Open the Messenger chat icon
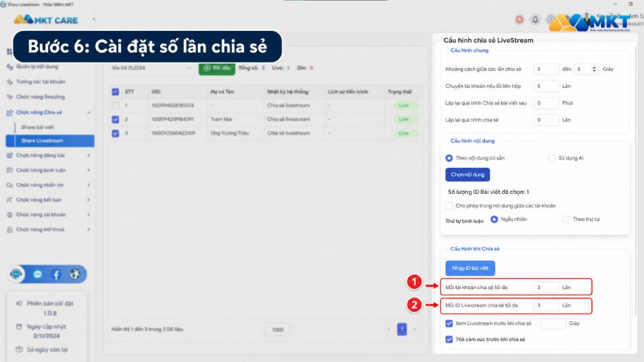This screenshot has height=362, width=644. click(x=38, y=274)
